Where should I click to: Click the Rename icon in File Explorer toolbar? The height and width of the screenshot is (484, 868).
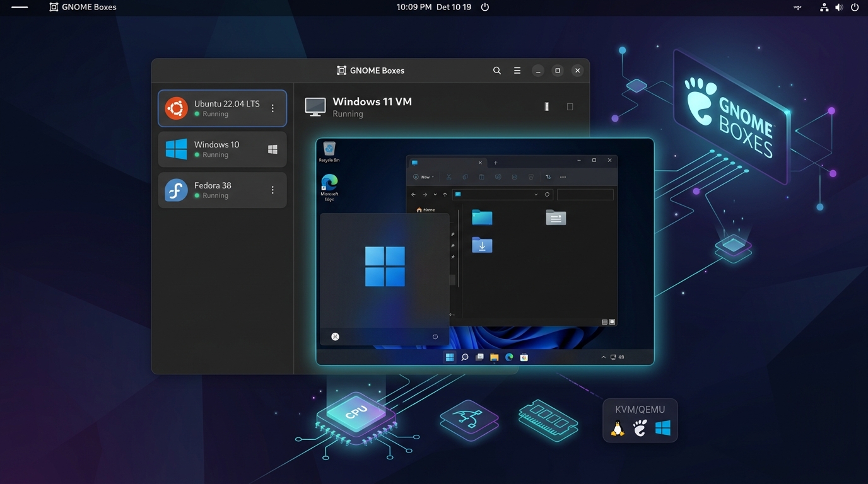[x=498, y=177]
